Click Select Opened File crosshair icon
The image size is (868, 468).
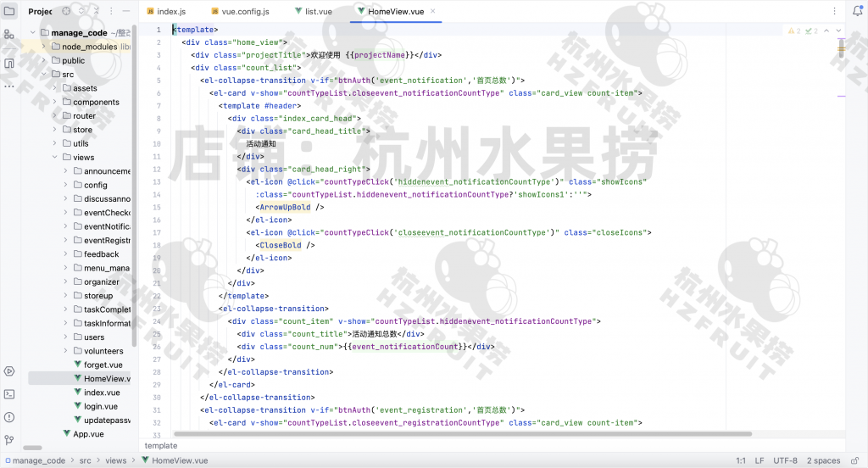[66, 11]
